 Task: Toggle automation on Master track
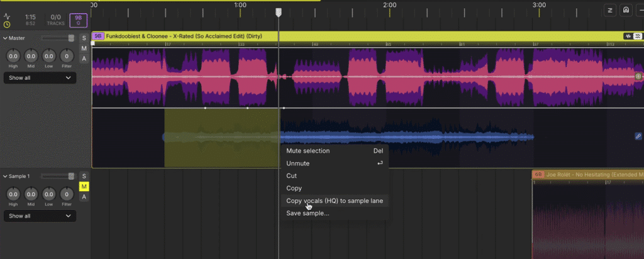(x=84, y=58)
